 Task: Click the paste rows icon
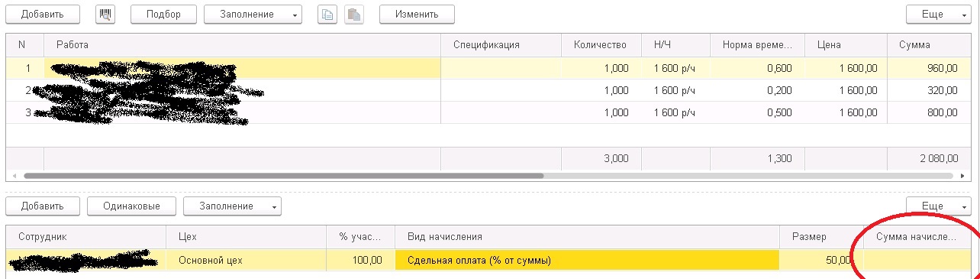click(x=353, y=15)
